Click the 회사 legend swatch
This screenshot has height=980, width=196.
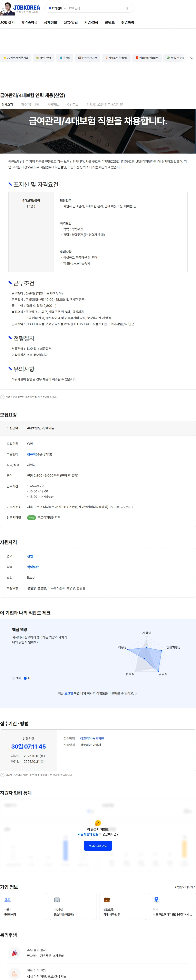13,678
